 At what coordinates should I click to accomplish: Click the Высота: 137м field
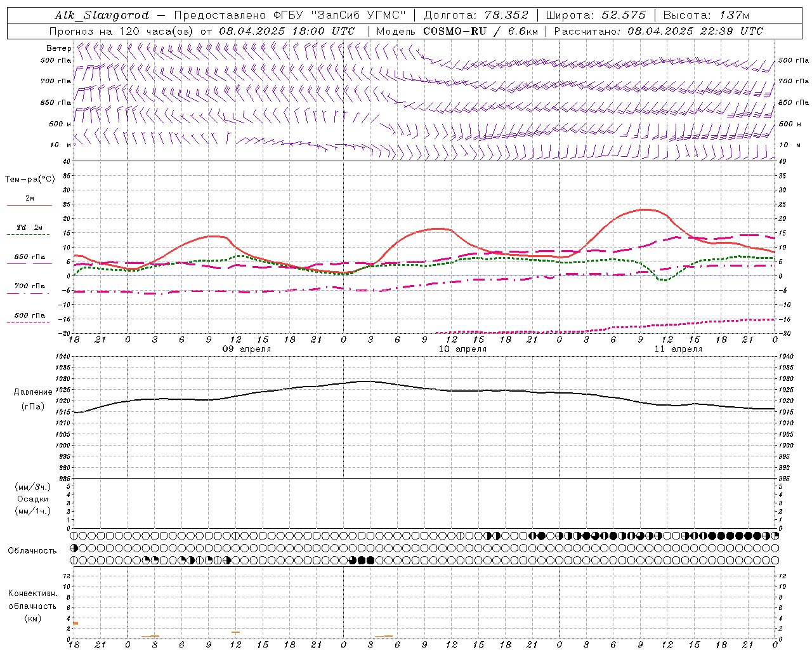click(705, 15)
